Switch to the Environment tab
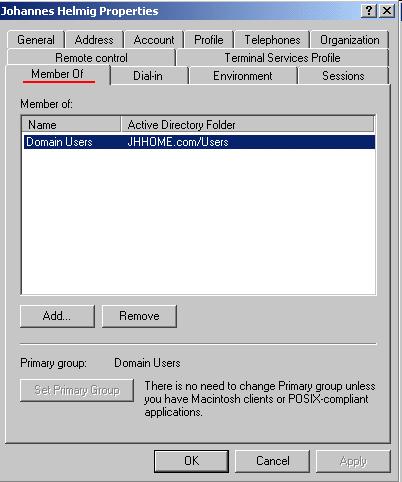Screen dimensions: 402x482 pos(243,76)
